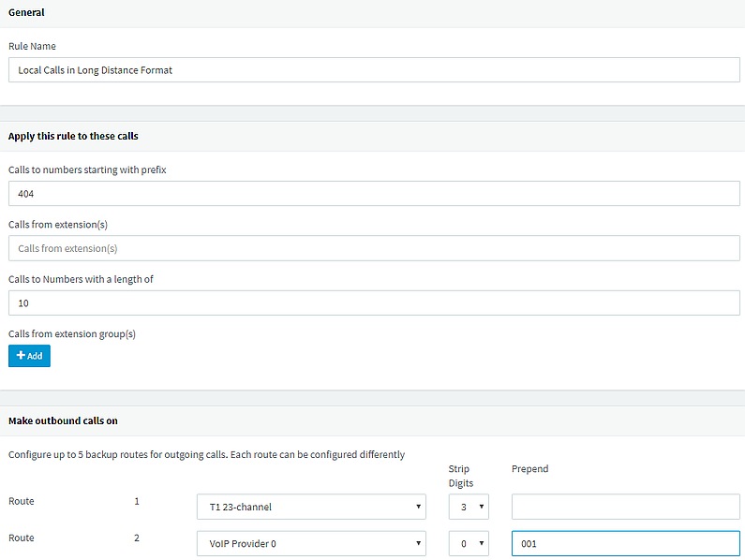Click the dropdown arrow of T1 23-channel
Image resolution: width=745 pixels, height=560 pixels.
(418, 507)
